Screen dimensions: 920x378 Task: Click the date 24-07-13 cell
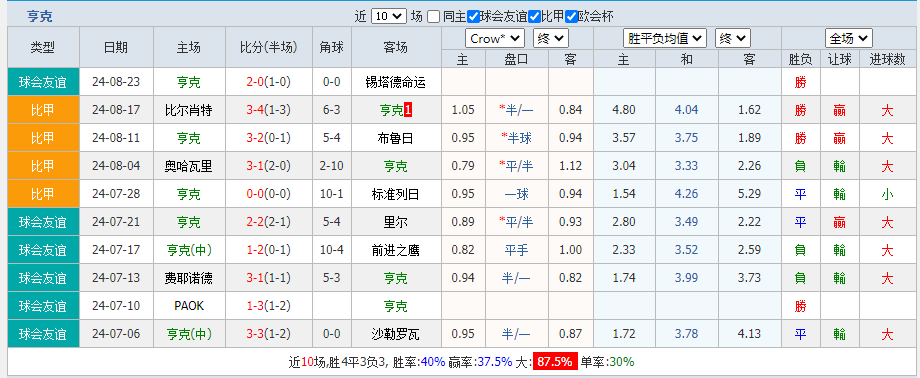pos(116,278)
